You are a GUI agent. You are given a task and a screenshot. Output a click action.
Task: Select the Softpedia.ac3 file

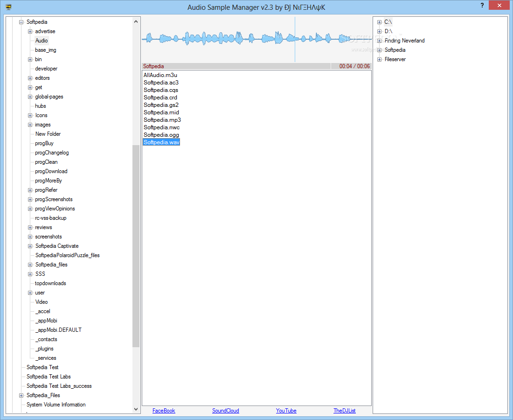tap(161, 83)
